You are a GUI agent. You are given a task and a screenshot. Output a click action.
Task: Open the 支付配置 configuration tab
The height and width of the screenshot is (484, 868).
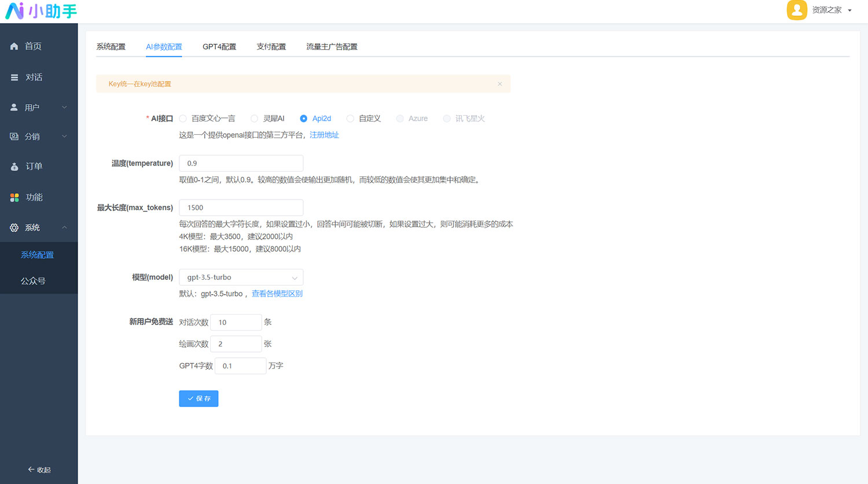click(271, 47)
